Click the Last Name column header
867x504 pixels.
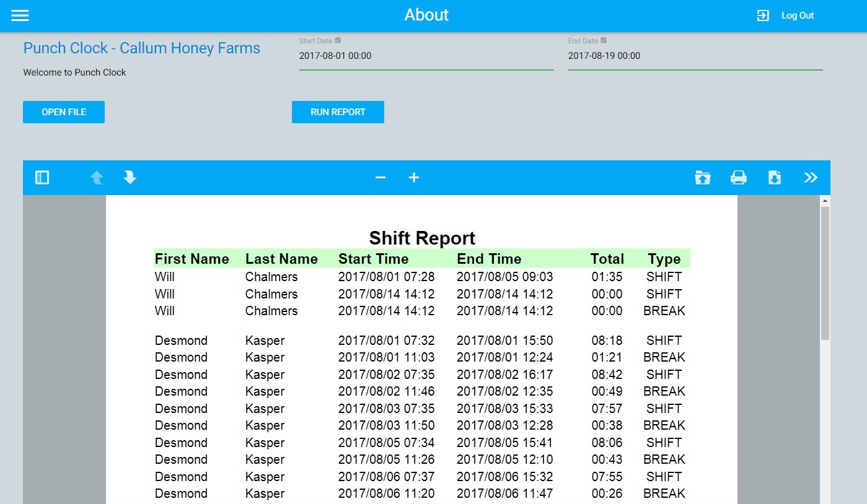click(281, 259)
